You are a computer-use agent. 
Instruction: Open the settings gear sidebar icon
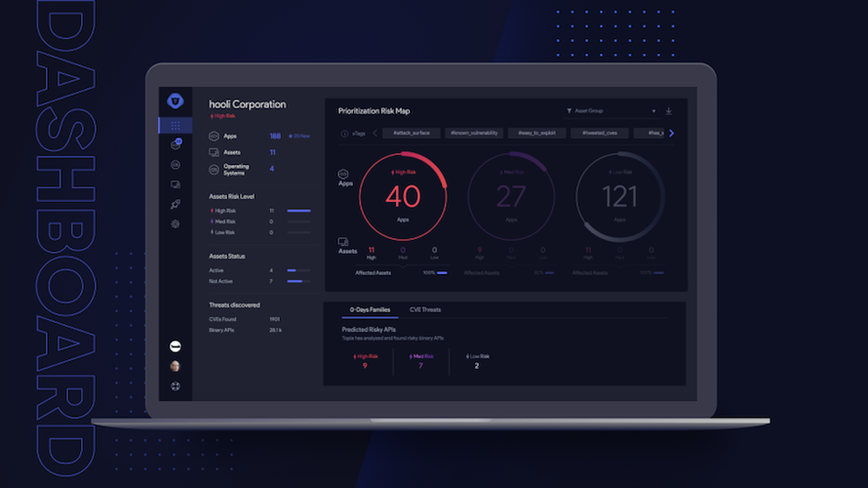(176, 224)
